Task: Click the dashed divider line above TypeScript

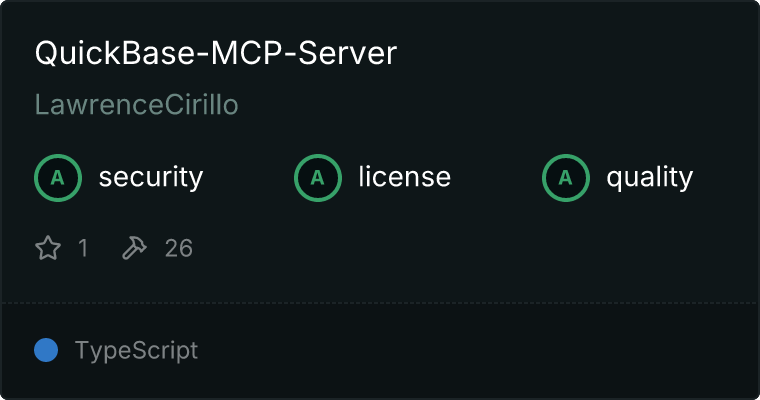Action: coord(380,303)
